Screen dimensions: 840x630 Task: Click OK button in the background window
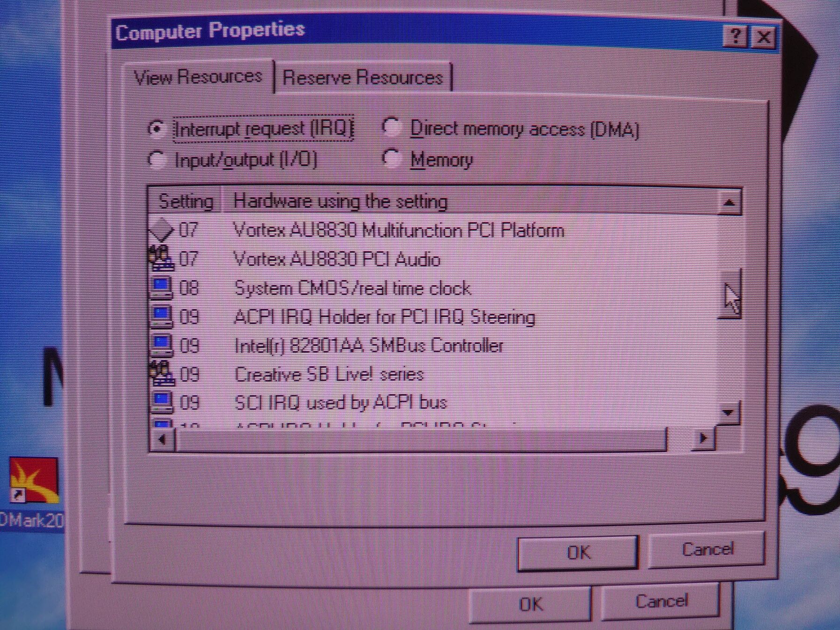pyautogui.click(x=531, y=604)
